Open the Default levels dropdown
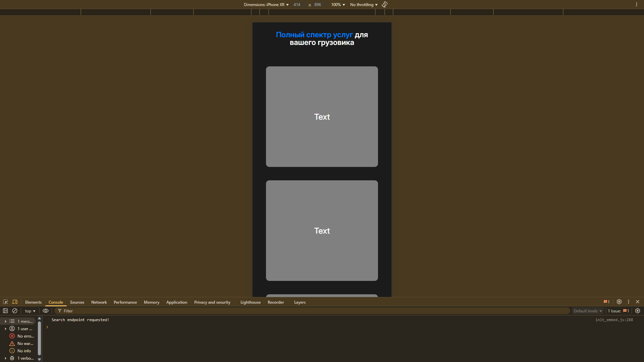 pos(587,311)
